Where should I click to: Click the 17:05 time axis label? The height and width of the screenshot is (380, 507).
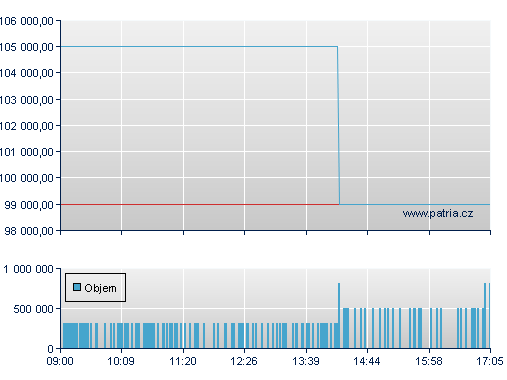tap(490, 361)
